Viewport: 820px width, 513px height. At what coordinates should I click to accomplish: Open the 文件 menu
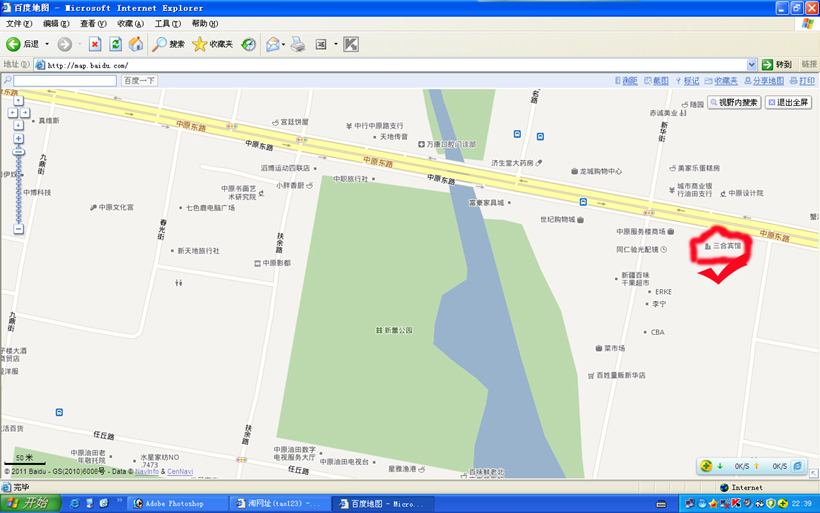pyautogui.click(x=19, y=24)
